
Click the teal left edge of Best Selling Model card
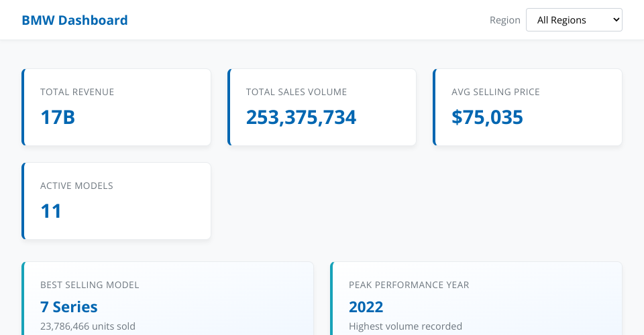click(23, 298)
